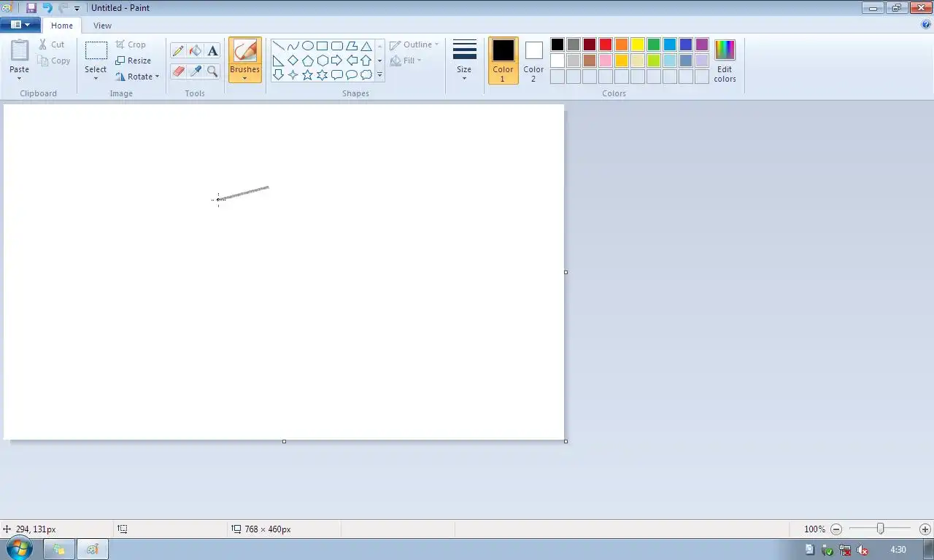Choose the Line shape
This screenshot has height=560, width=934.
tap(279, 46)
